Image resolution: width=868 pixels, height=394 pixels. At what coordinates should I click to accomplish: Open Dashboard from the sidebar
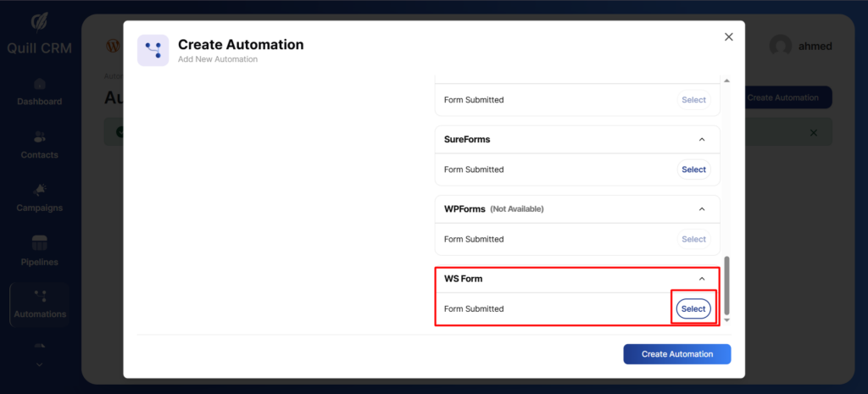tap(39, 92)
